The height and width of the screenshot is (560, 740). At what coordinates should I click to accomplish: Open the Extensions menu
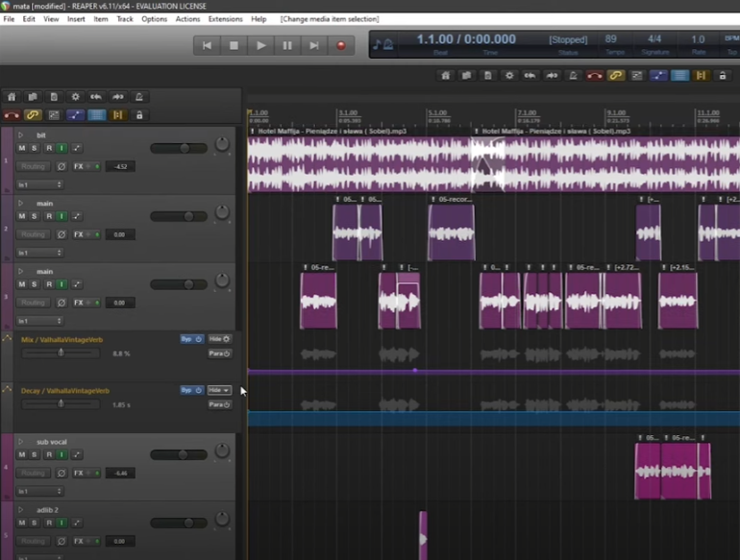point(225,19)
